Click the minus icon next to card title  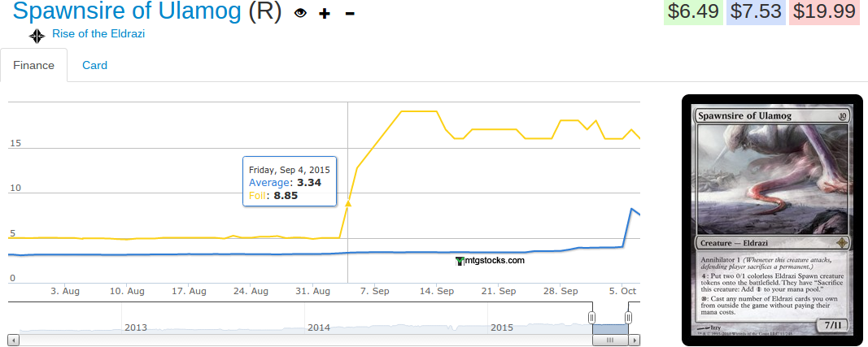(350, 13)
